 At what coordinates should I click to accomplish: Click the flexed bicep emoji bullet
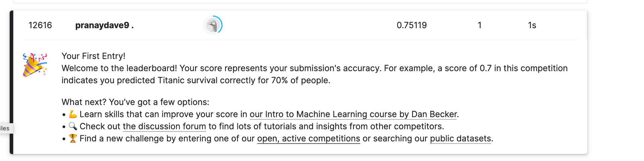click(73, 114)
